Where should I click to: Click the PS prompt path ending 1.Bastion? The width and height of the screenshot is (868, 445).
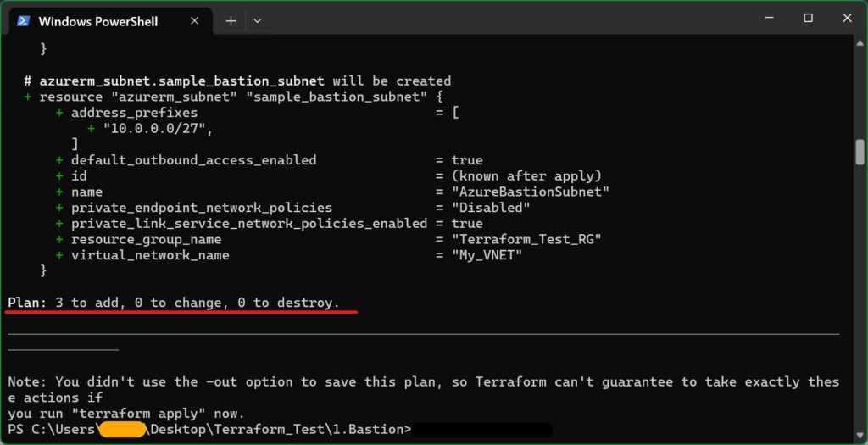point(210,430)
